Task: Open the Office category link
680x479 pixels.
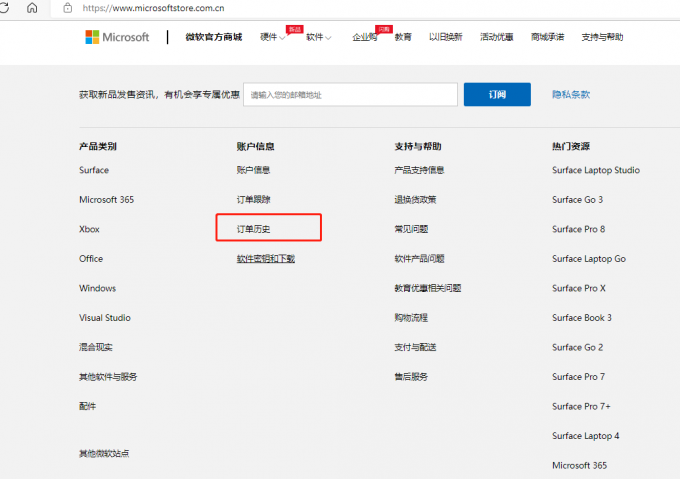Action: point(91,259)
